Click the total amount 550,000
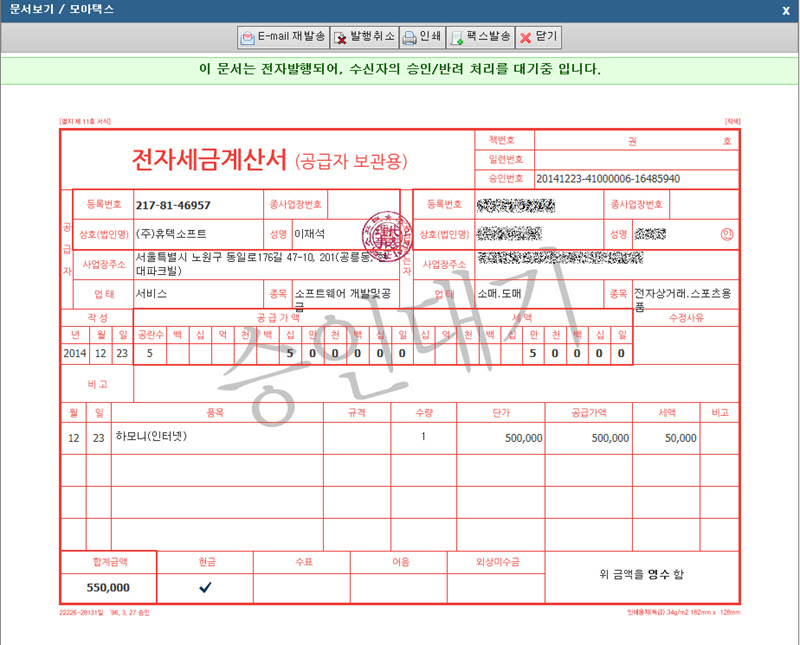 pyautogui.click(x=108, y=588)
